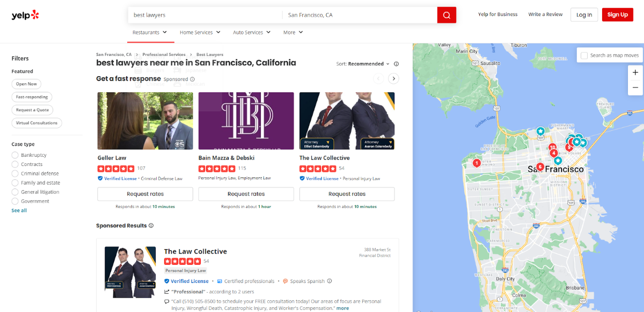Click the Yelp logo
This screenshot has width=644, height=312.
coord(25,15)
